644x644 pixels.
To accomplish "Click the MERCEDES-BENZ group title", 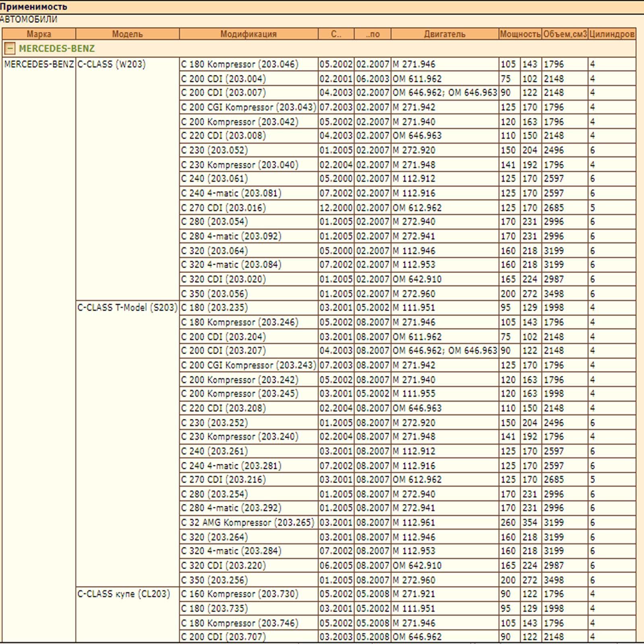I will pyautogui.click(x=56, y=49).
